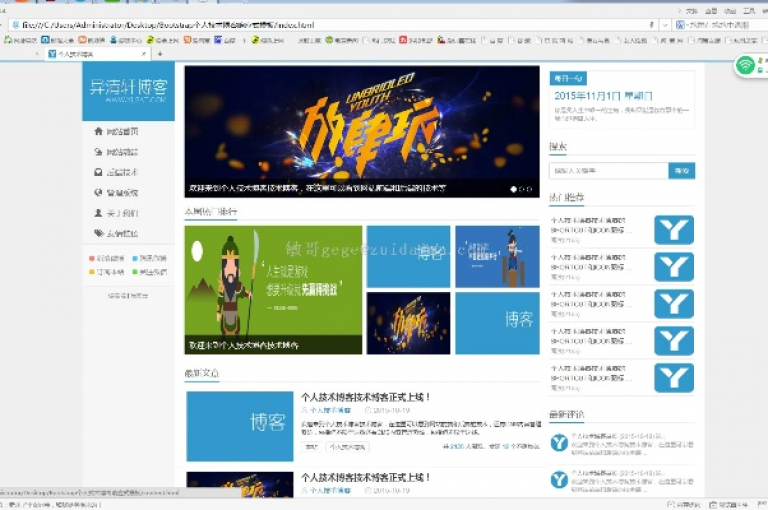
Task: Open the 收藏 browser menu
Action: [x=730, y=11]
